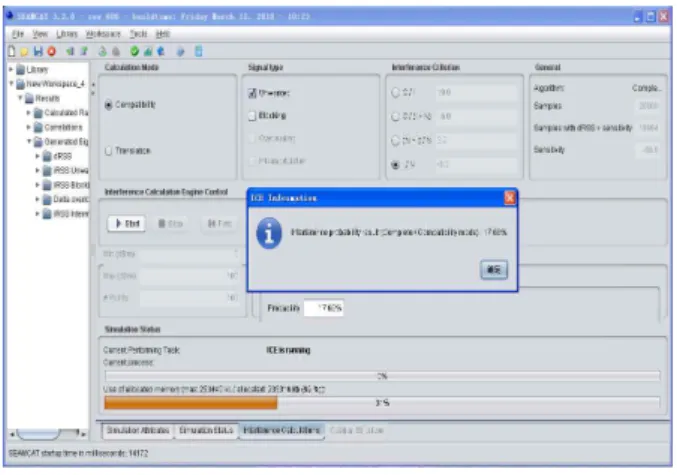This screenshot has height=475, width=677.
Task: Click the Data folder tree row
Action: [x=66, y=200]
